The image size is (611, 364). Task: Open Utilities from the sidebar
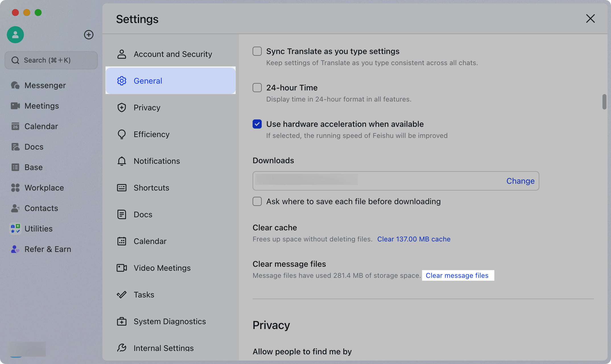38,229
